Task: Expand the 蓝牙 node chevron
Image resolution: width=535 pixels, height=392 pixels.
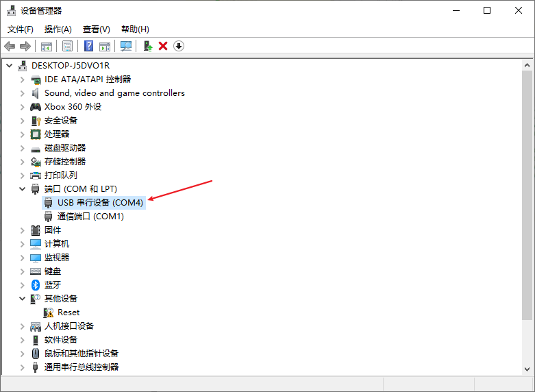Action: pos(23,285)
